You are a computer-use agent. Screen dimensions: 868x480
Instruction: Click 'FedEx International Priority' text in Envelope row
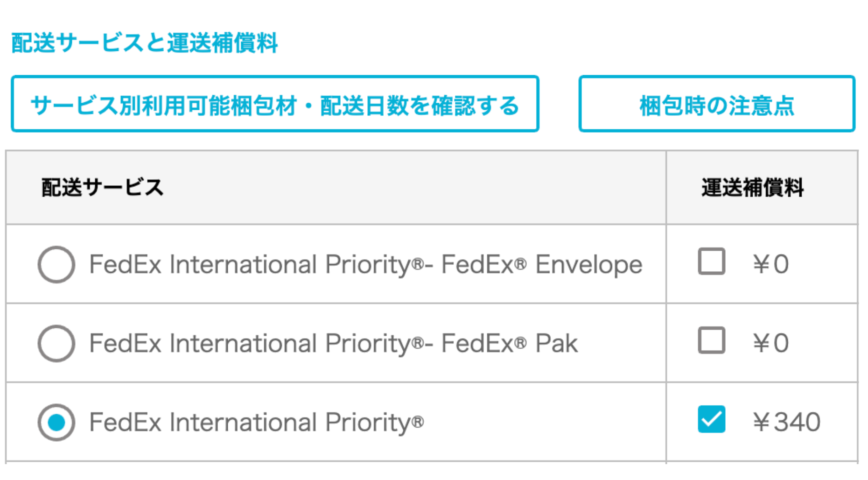(x=252, y=265)
